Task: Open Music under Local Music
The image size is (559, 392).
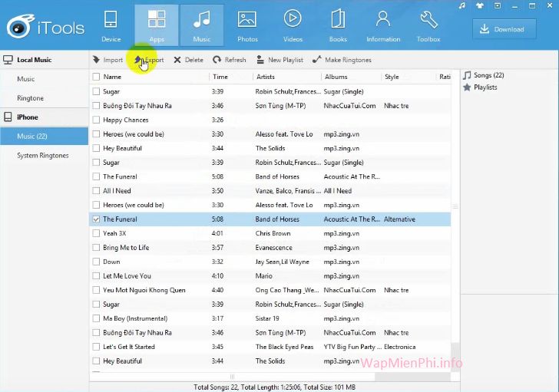Action: click(25, 79)
